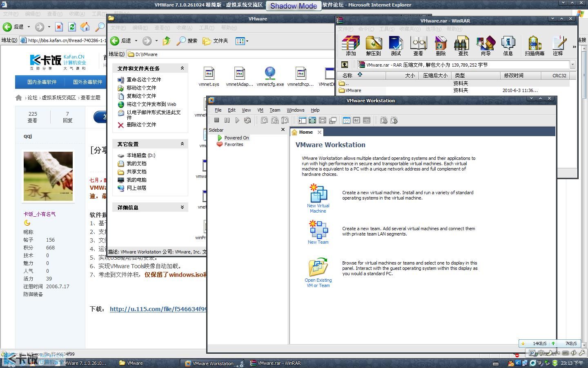The height and width of the screenshot is (368, 588).
Task: Expand WinRAR toolbar overflow chevron
Action: click(x=574, y=47)
